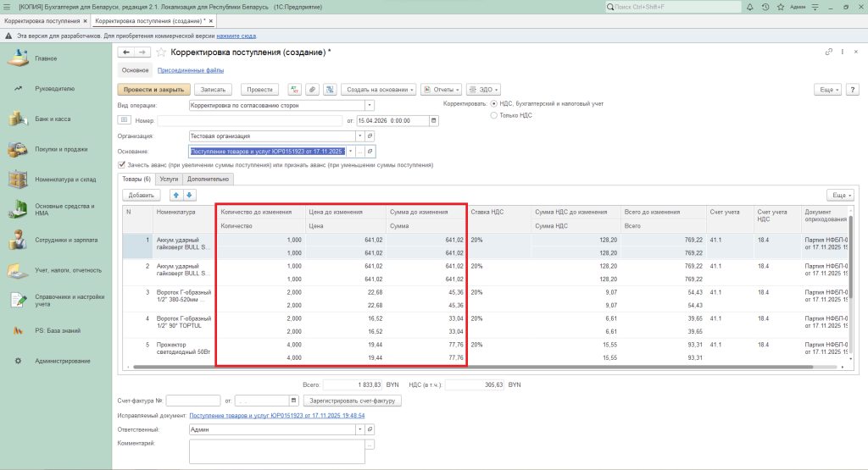This screenshot has width=868, height=470.
Task: Open the notifications bell icon
Action: click(750, 7)
